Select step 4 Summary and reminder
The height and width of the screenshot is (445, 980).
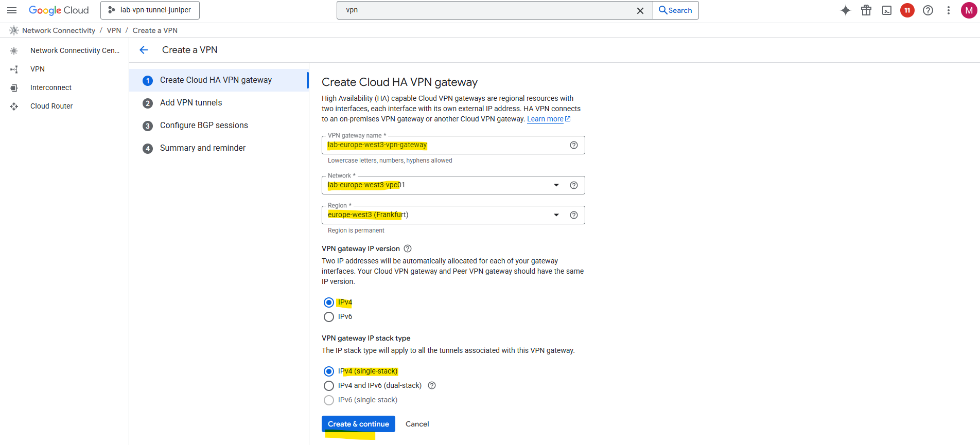(x=219, y=148)
